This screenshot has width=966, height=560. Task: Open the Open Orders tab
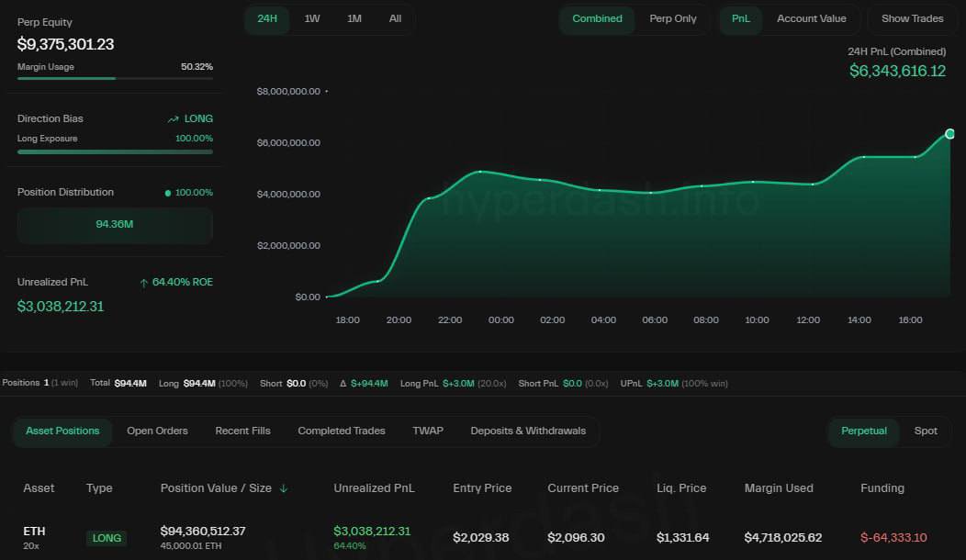157,431
